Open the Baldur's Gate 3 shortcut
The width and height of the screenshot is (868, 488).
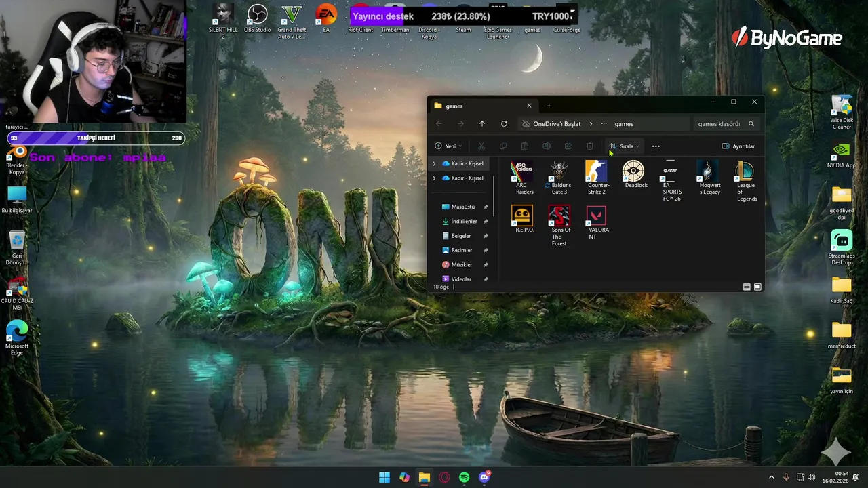coord(559,178)
